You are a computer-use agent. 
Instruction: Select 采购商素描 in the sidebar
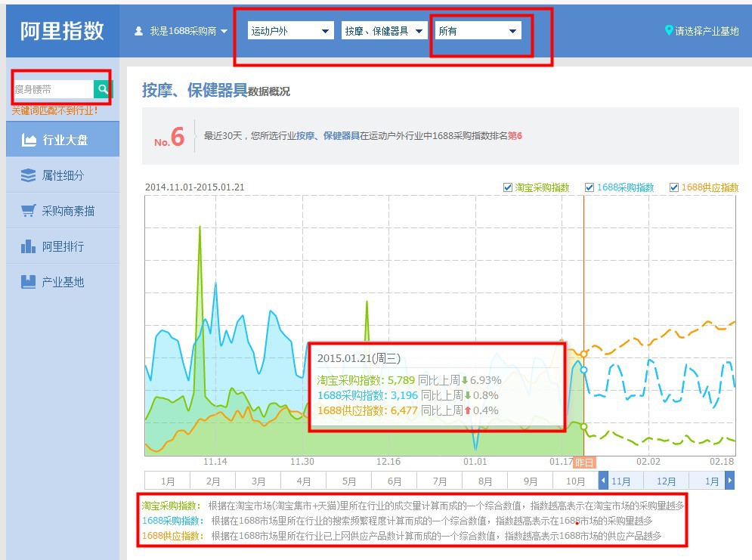coord(63,211)
